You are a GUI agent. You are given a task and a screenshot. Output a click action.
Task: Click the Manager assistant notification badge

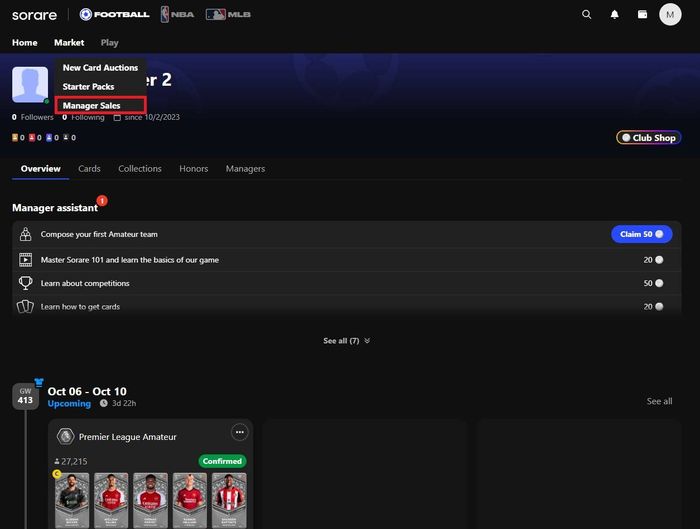pos(102,200)
